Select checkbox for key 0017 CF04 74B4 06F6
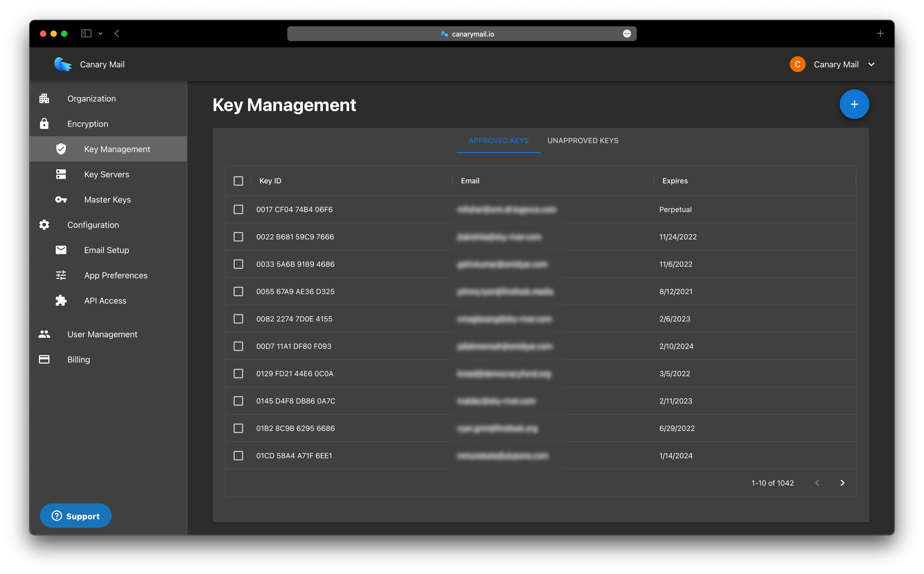Viewport: 924px width, 574px height. coord(239,210)
